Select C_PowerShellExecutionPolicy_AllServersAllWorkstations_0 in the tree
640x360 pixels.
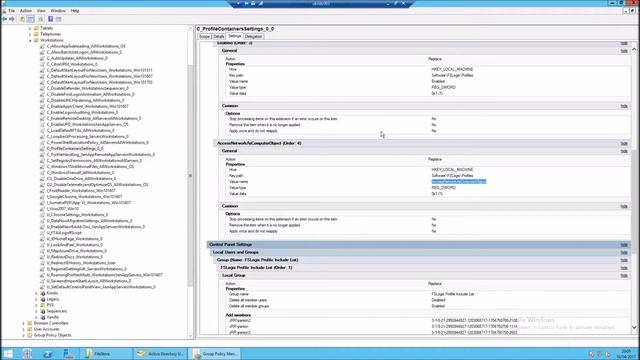tap(98, 142)
